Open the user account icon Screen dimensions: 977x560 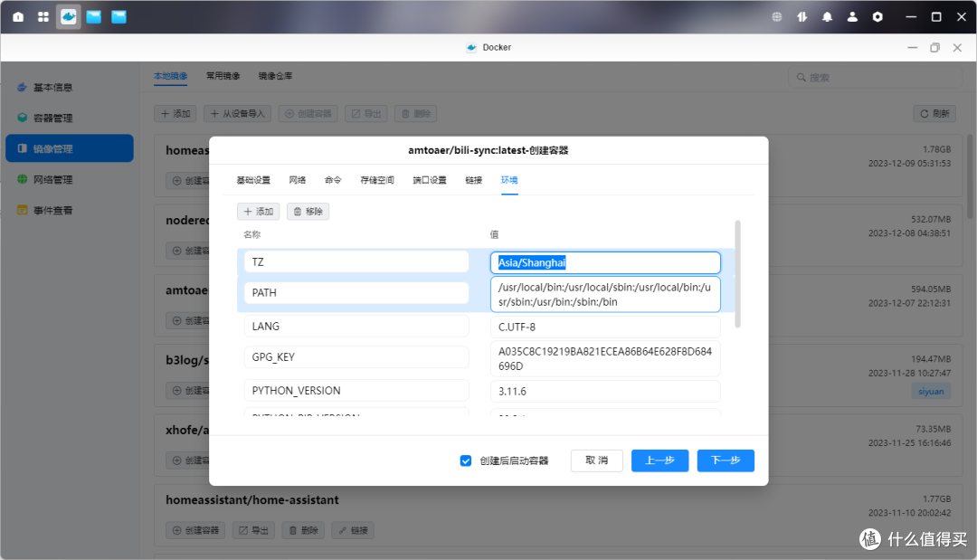(852, 17)
